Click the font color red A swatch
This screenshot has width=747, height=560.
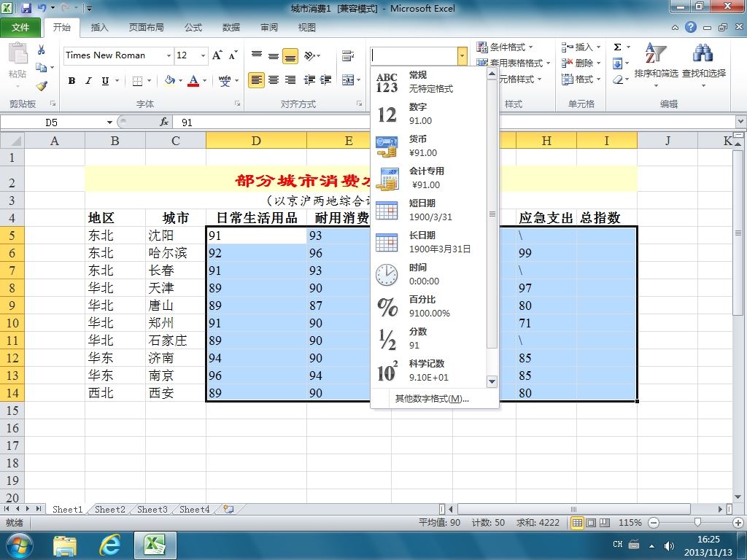pos(193,81)
